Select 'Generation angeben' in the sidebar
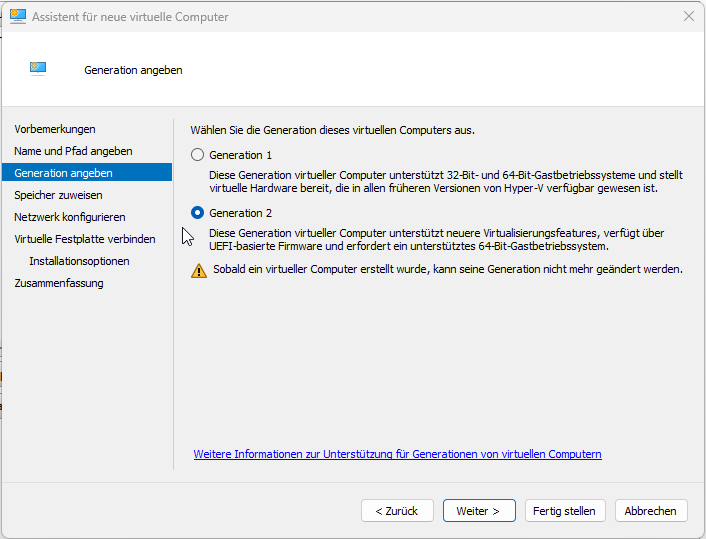The image size is (706, 539). click(63, 173)
